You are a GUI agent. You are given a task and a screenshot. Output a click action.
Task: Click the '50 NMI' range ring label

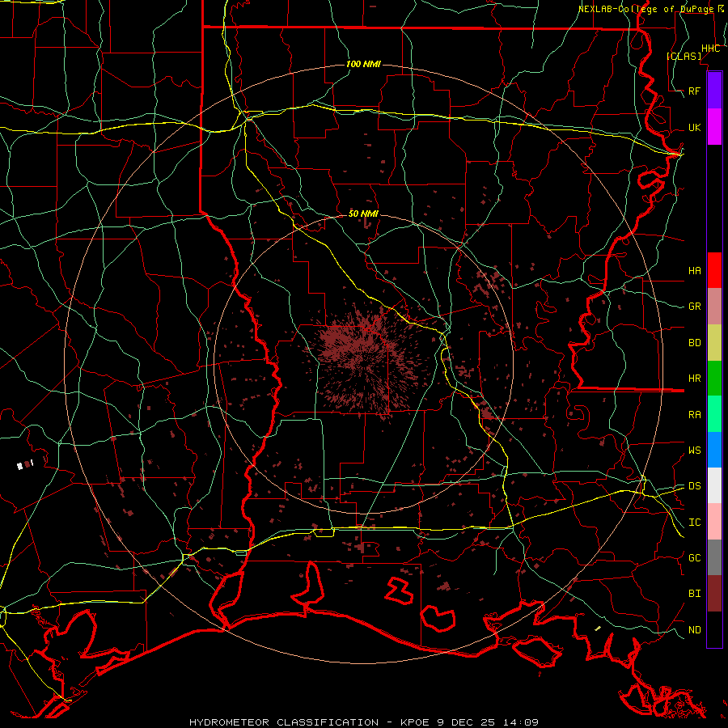coord(363,214)
